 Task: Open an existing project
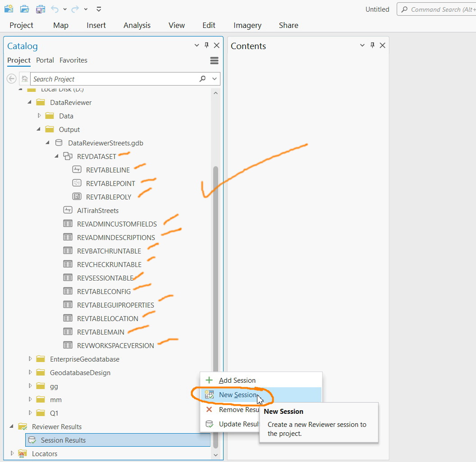click(x=24, y=9)
